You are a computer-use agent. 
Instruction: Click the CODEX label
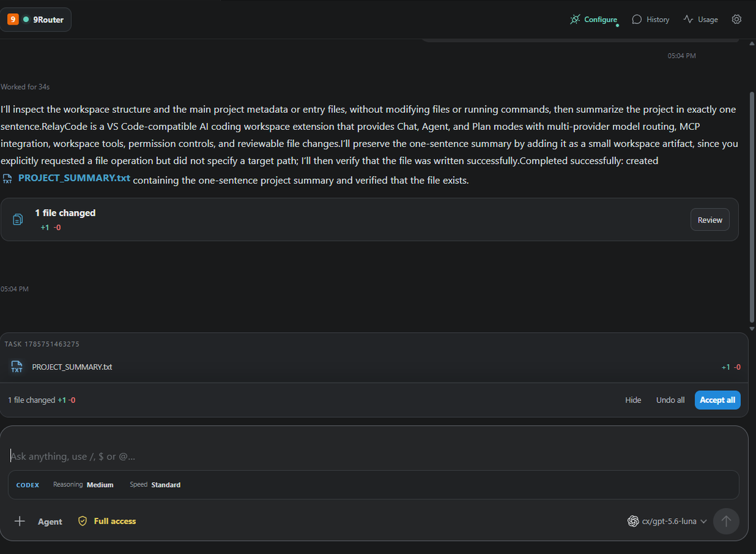pyautogui.click(x=28, y=485)
